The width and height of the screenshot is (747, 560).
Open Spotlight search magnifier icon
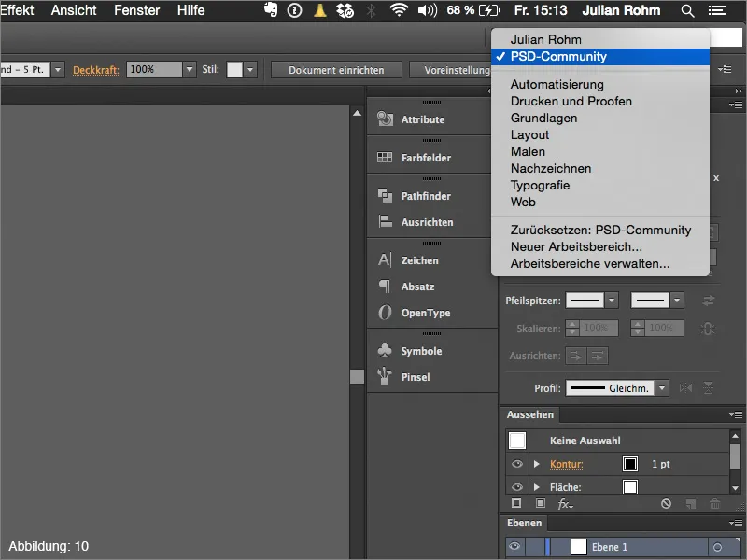coord(687,10)
